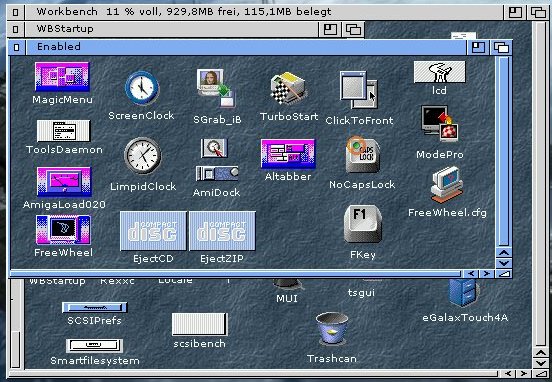Click the ClickToFront icon
Image resolution: width=552 pixels, height=382 pixels.
359,90
